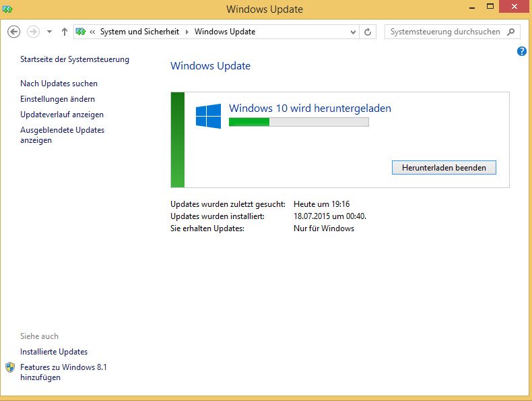
Task: Show Updateverlauf anzeigen
Action: (x=62, y=115)
